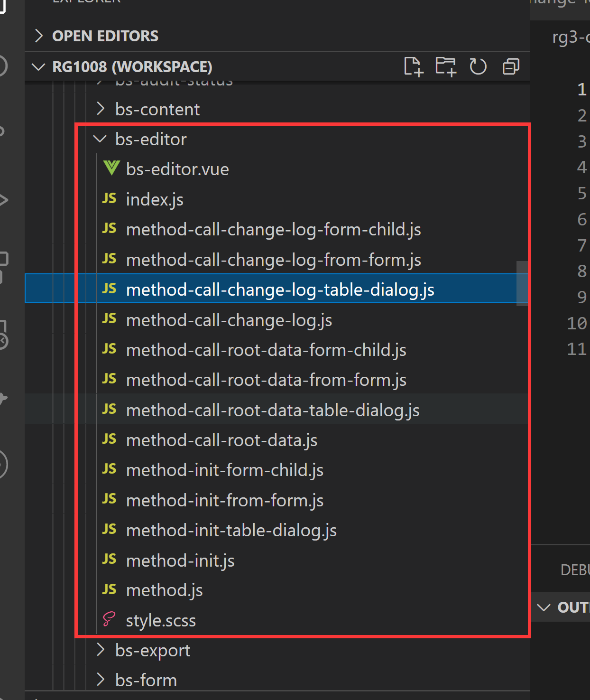Collapse the RG1008 (WORKSPACE) section
The image size is (590, 700).
[x=38, y=67]
